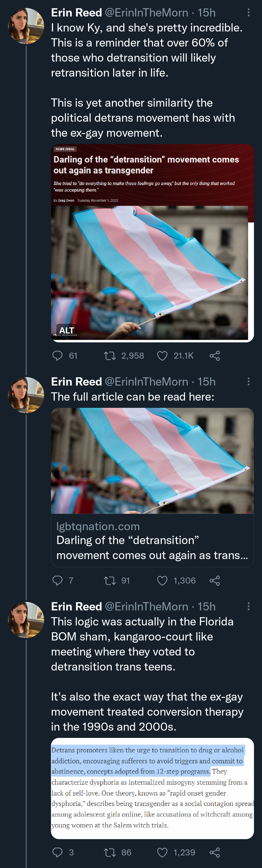This screenshot has height=868, width=262.
Task: Open more options menu on first tweet
Action: [x=248, y=12]
